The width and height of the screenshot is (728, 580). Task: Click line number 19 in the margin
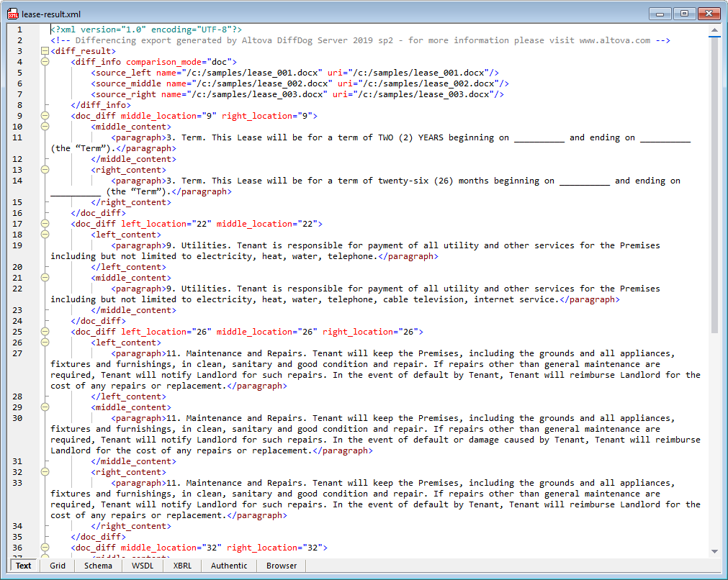[18, 245]
